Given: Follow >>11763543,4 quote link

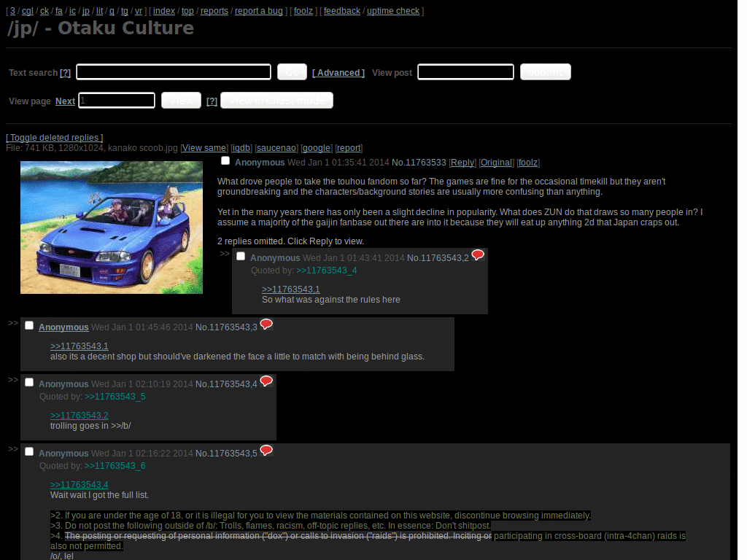Looking at the screenshot, I should tap(79, 485).
